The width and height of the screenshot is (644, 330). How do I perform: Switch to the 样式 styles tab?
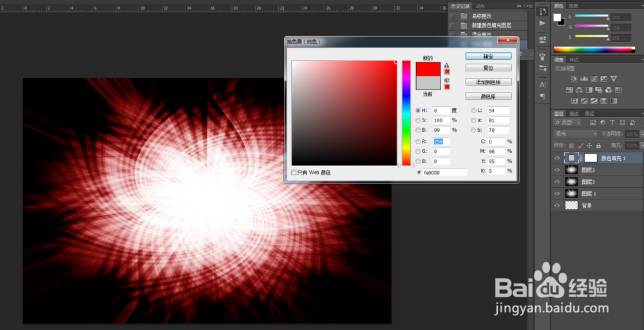[x=574, y=60]
